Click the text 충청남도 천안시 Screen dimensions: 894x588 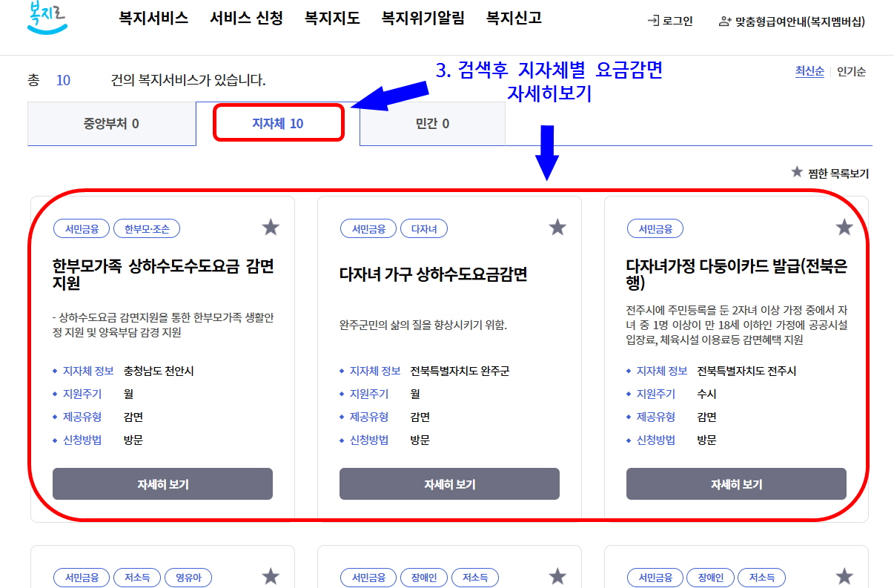(159, 371)
